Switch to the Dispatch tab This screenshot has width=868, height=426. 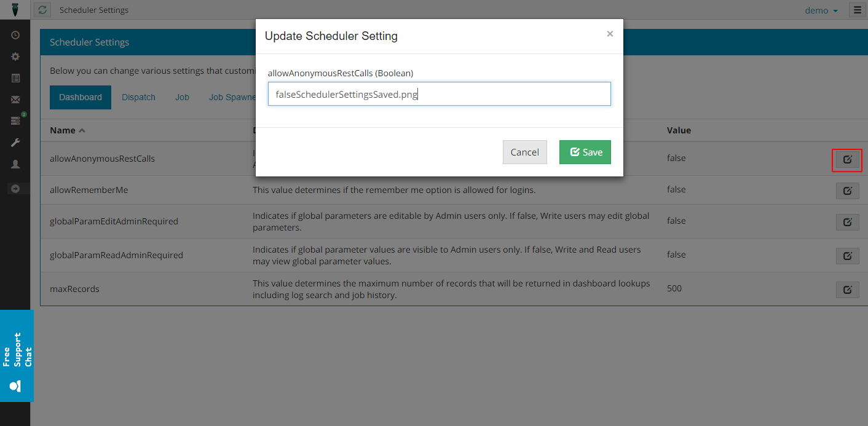tap(138, 97)
